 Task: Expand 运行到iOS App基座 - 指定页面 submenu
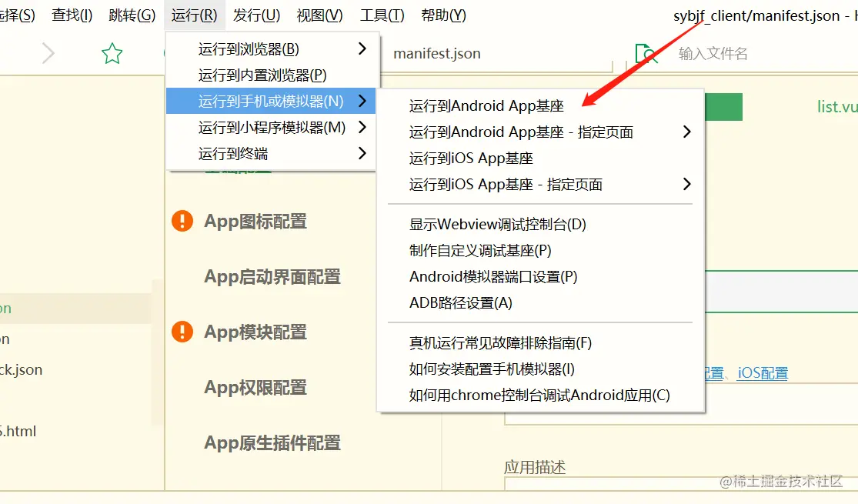click(541, 185)
